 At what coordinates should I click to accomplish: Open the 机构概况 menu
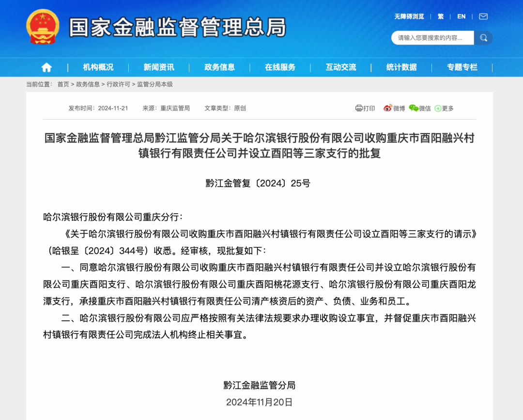coord(98,67)
